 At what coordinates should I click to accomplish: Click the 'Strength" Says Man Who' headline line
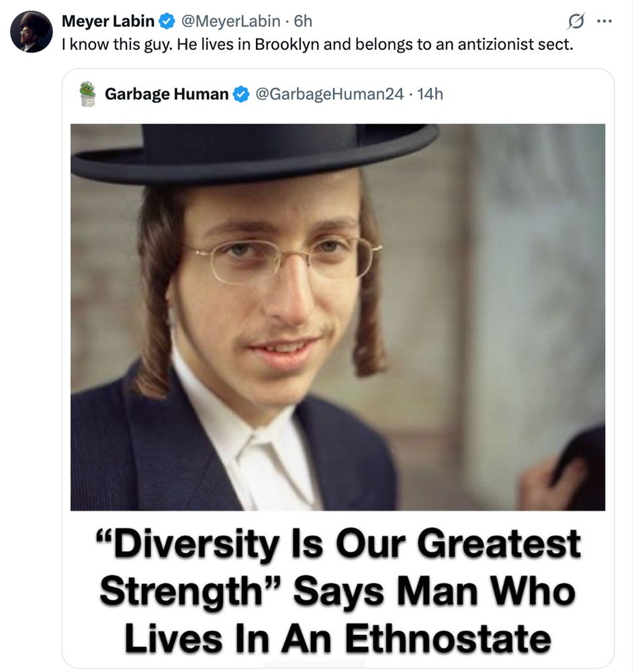[338, 591]
